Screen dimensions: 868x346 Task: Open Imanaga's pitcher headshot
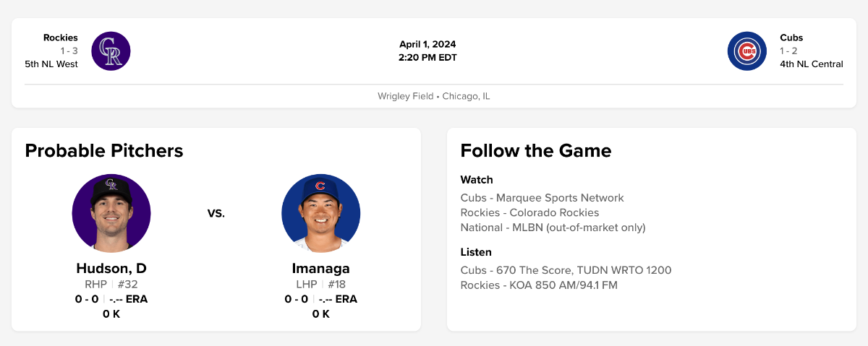click(320, 213)
